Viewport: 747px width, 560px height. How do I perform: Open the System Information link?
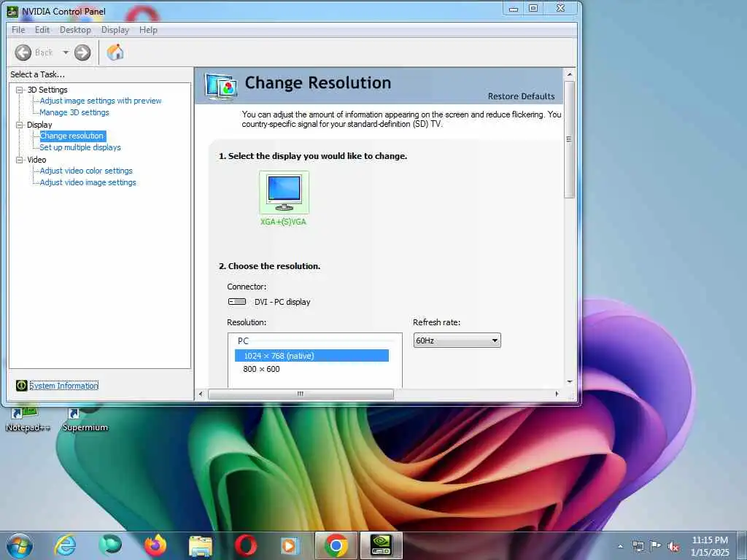tap(64, 386)
